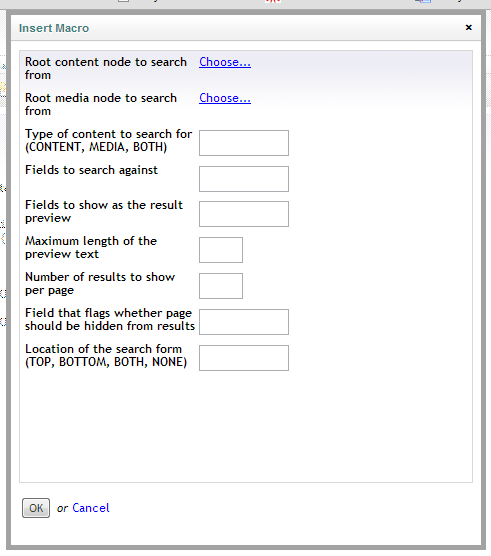Choose the root content node to search from
Viewport: 491px width, 556px height.
pyautogui.click(x=225, y=62)
